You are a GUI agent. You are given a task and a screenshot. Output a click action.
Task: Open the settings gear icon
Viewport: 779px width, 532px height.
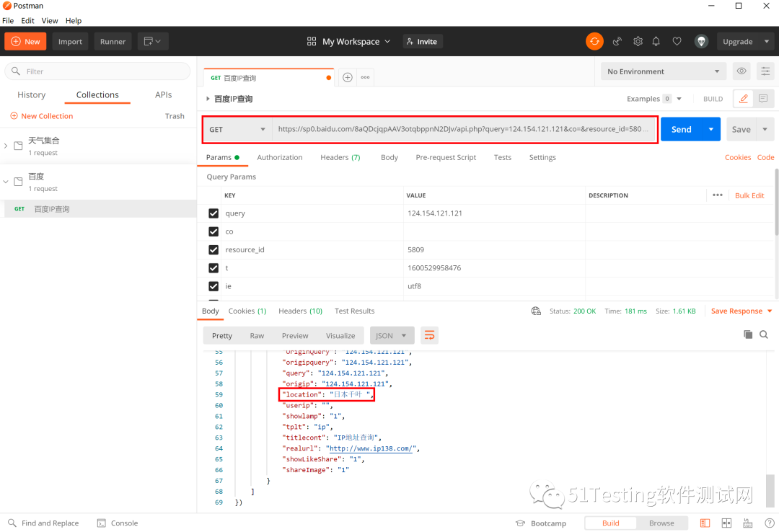point(638,41)
